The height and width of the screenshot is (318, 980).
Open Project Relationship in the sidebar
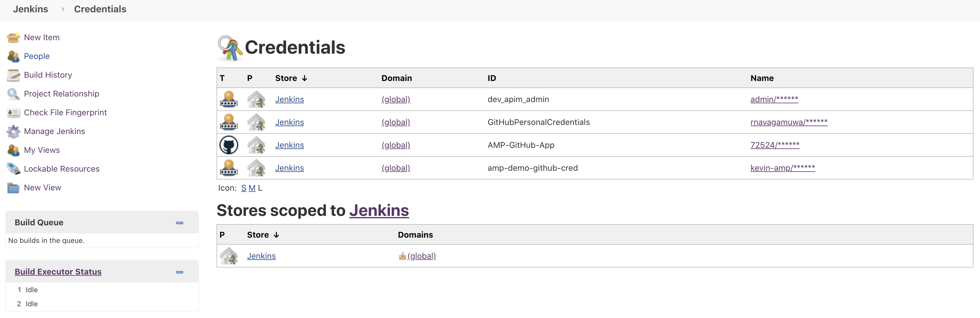[x=62, y=94]
